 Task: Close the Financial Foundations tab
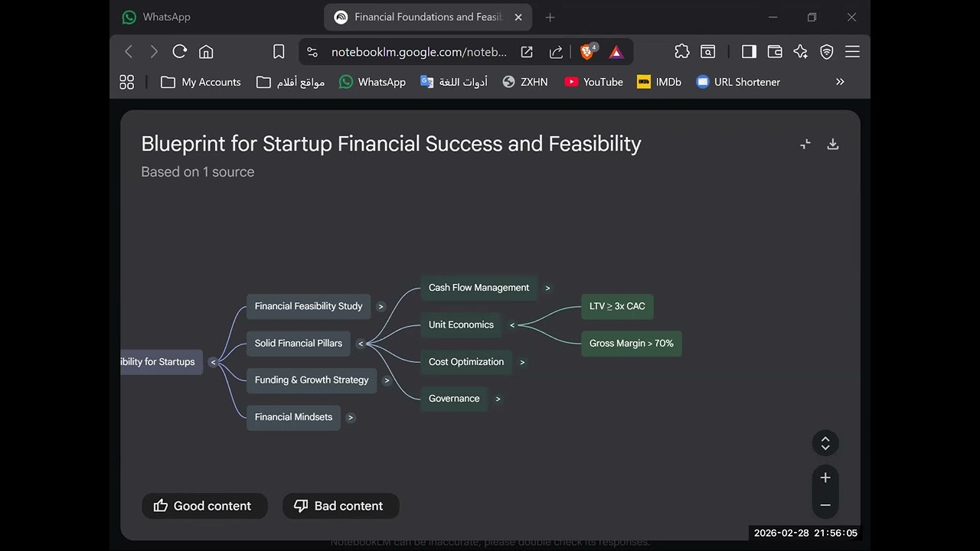[x=518, y=17]
